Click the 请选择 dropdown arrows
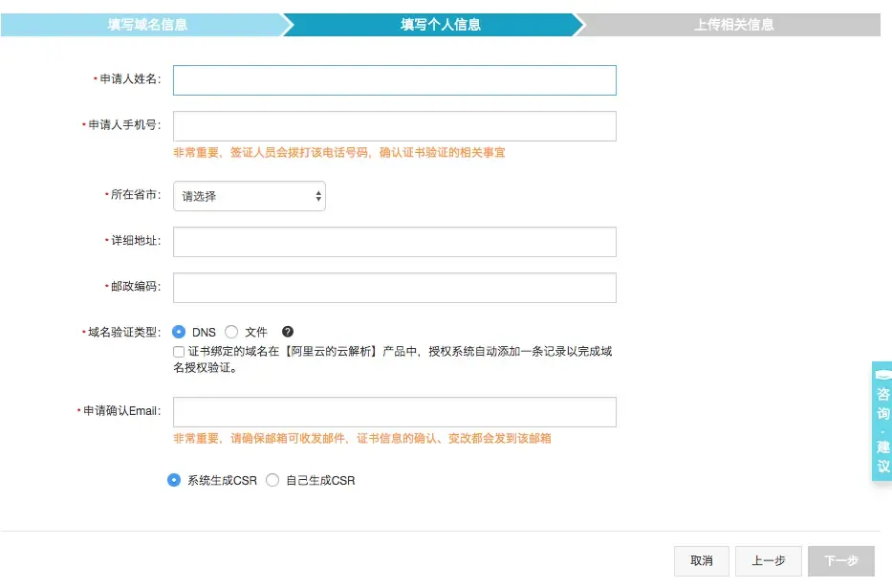 pos(318,196)
